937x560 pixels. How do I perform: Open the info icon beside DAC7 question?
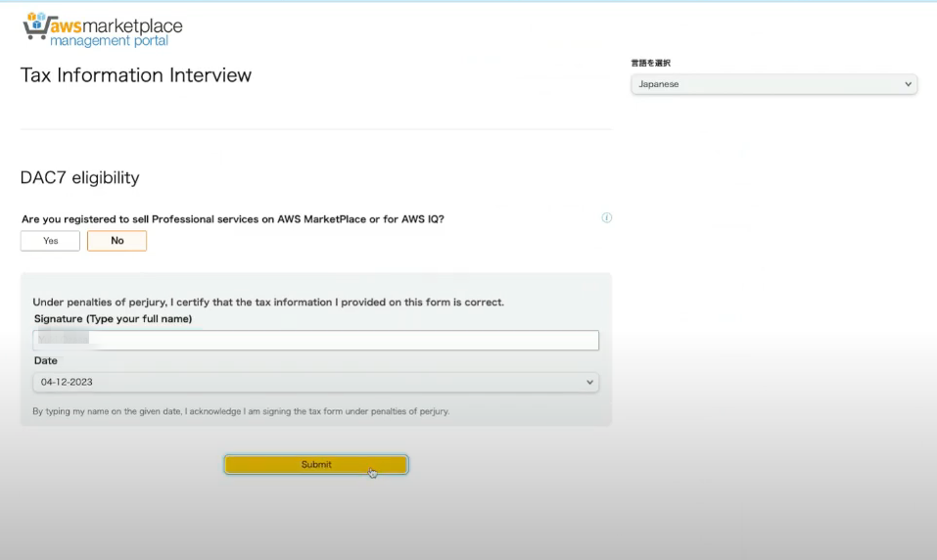[x=606, y=217]
